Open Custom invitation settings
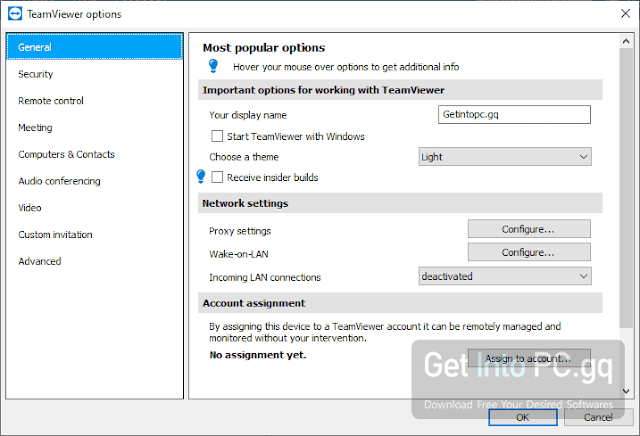 click(95, 235)
